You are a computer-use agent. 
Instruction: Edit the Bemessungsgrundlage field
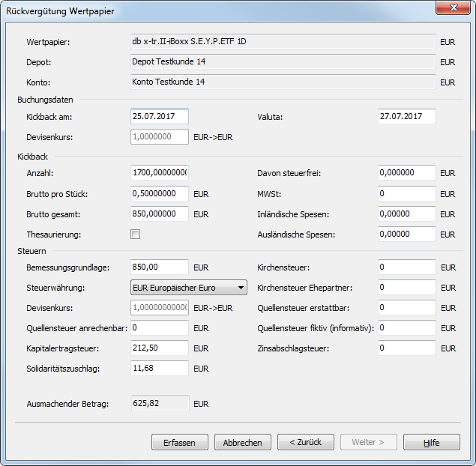click(159, 267)
